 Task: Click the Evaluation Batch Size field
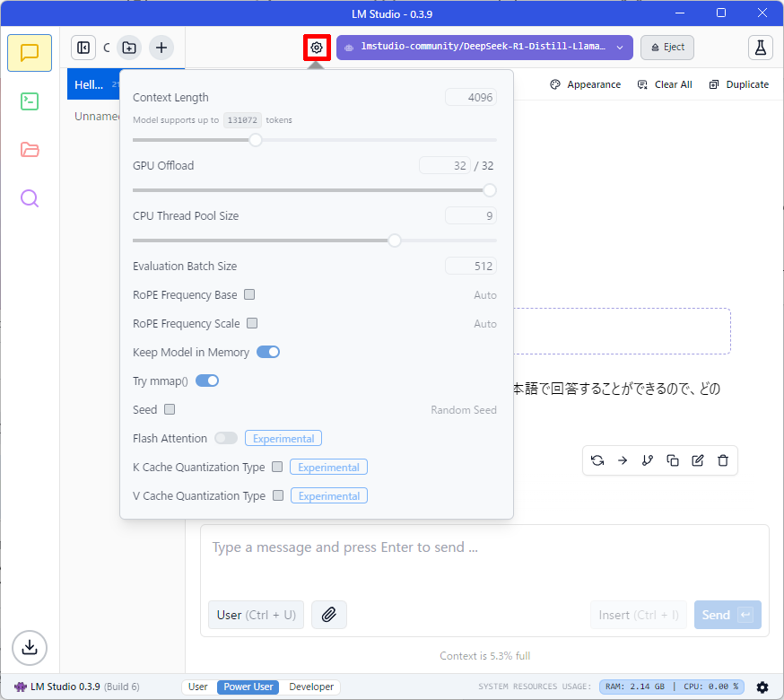pyautogui.click(x=471, y=267)
